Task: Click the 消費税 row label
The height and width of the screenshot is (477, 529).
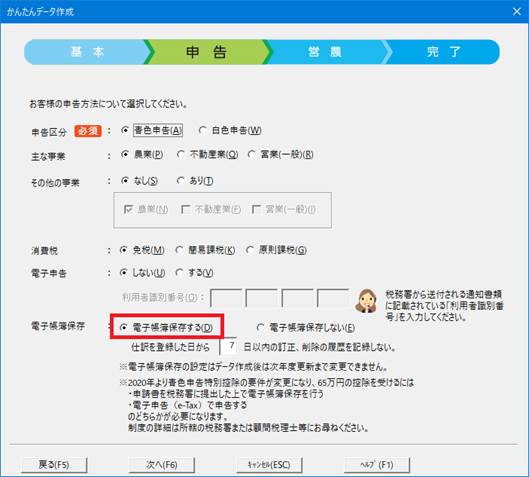Action: 45,251
